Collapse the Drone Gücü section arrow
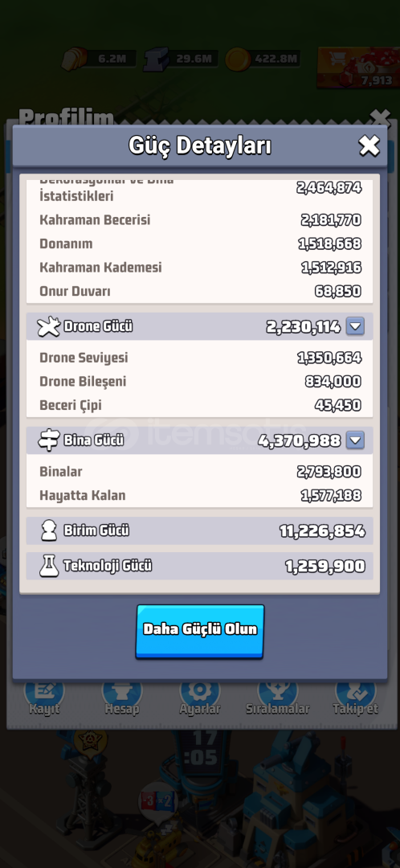400x868 pixels. [x=355, y=326]
